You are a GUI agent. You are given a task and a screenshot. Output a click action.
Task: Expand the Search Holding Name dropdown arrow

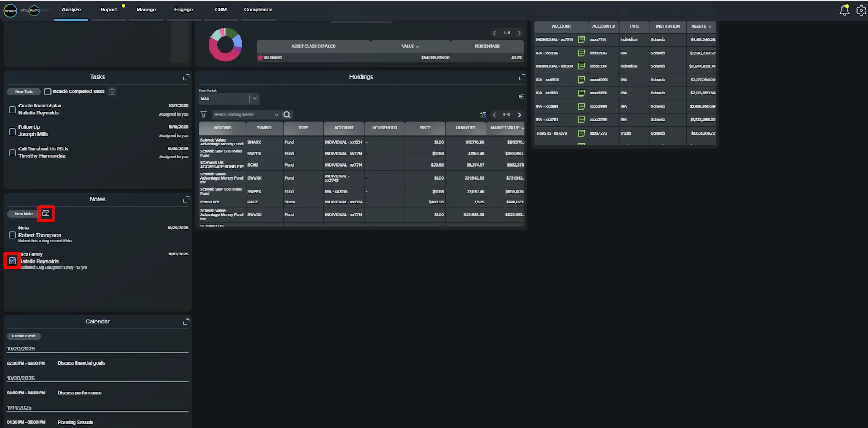(x=276, y=114)
